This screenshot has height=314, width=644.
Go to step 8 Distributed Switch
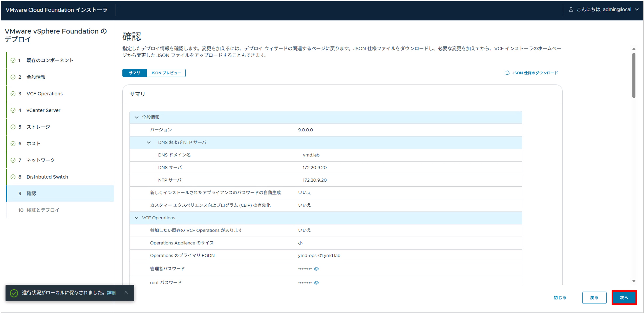(x=60, y=177)
